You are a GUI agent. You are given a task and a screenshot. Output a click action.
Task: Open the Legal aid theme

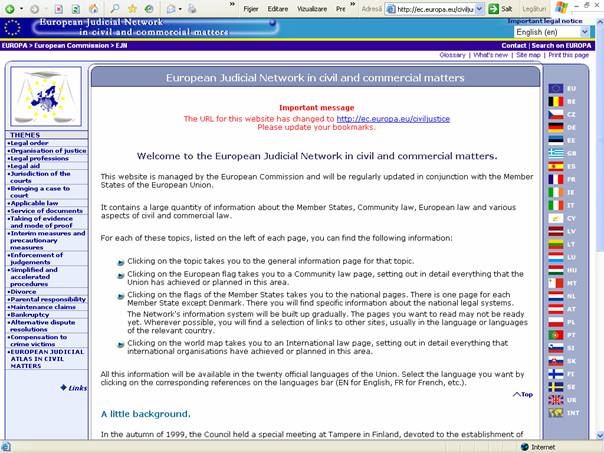pyautogui.click(x=25, y=166)
